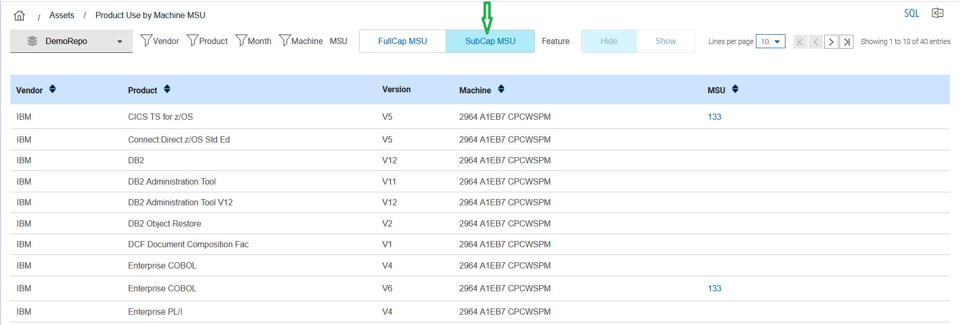Jump to last page arrow

(846, 42)
